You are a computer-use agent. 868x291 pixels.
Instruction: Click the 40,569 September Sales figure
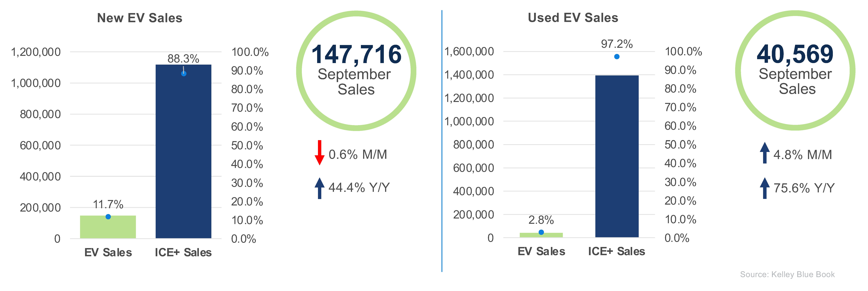click(795, 55)
